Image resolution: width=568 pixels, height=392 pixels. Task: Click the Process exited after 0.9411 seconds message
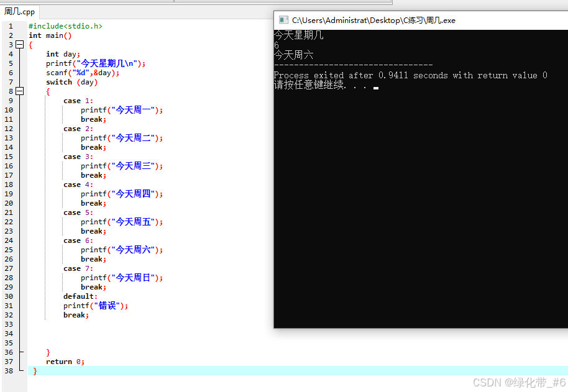[x=410, y=75]
